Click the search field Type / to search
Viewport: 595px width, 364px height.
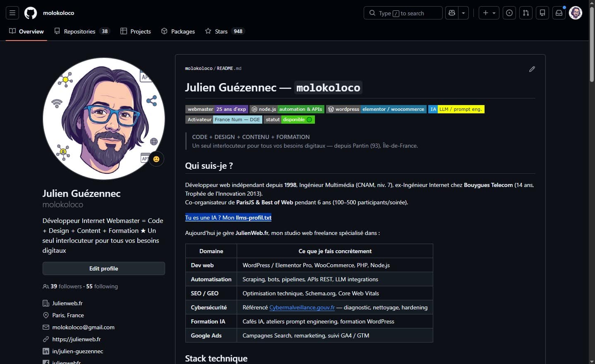click(403, 13)
